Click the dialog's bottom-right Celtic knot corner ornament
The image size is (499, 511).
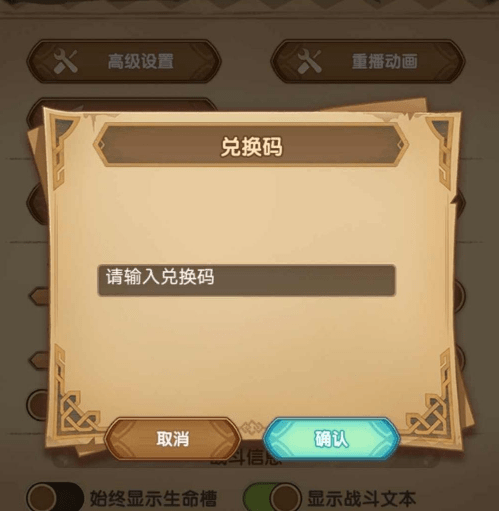click(430, 395)
